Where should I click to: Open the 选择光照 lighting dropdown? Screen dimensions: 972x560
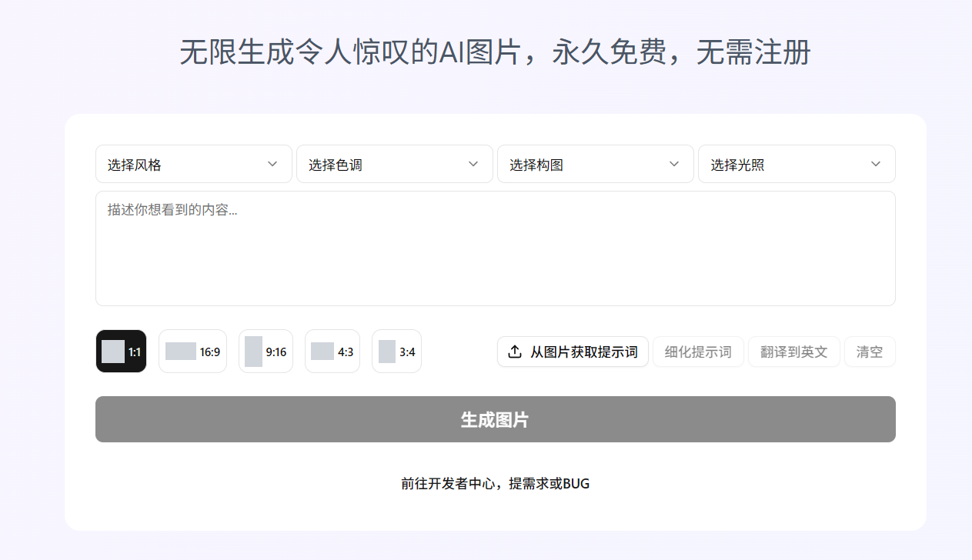click(x=797, y=164)
